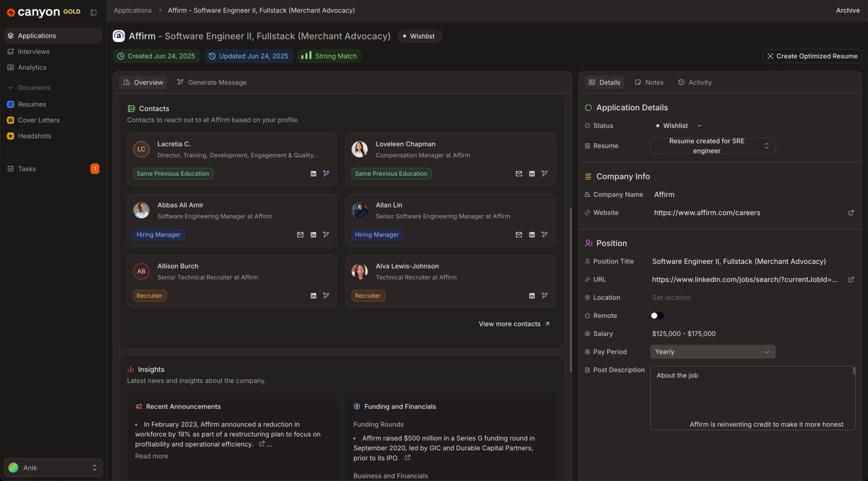Email icon on Abbas Ali Amir card
The width and height of the screenshot is (868, 481).
click(300, 235)
